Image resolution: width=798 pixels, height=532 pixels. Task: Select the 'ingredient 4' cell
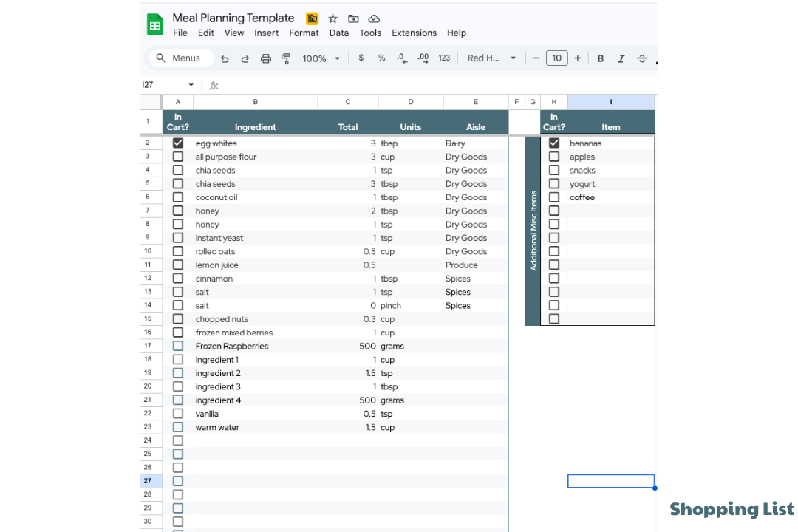[x=256, y=400]
